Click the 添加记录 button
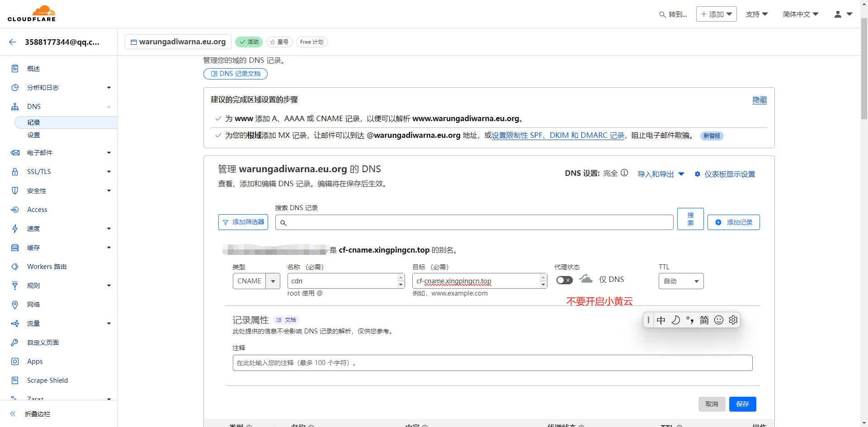Viewport: 868px width, 427px height. coord(733,222)
